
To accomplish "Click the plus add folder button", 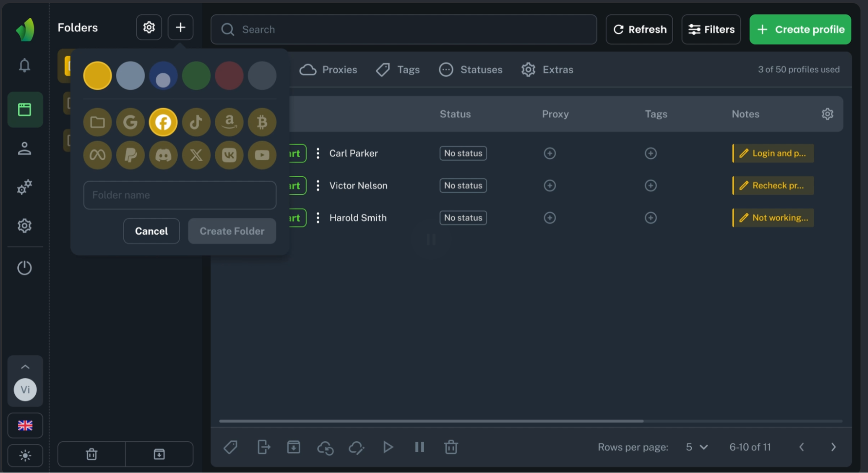I will coord(180,27).
